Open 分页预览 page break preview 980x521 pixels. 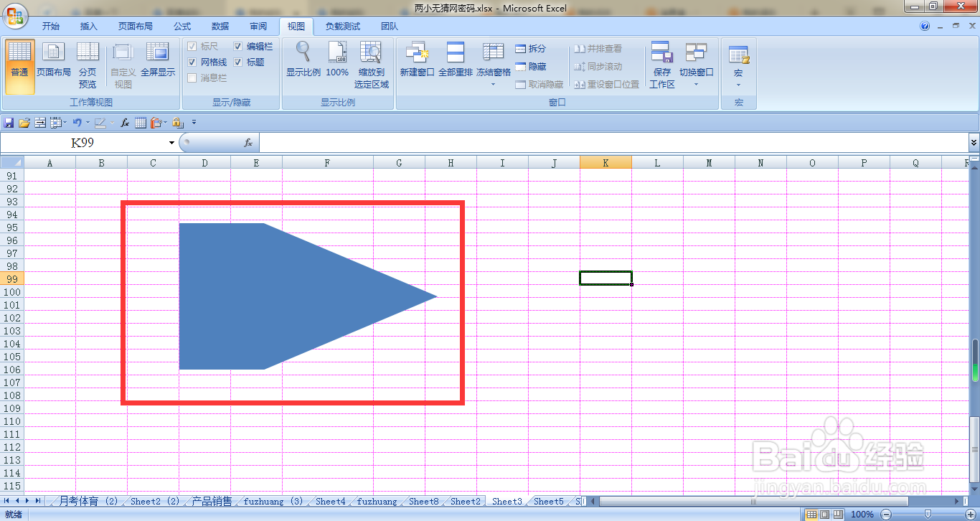click(x=88, y=65)
